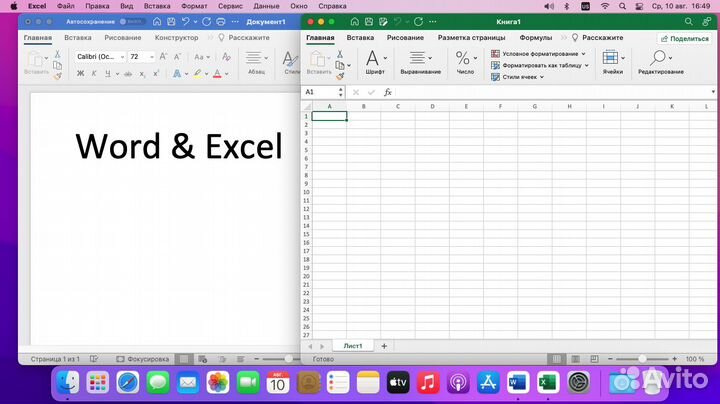Open Редактирование editing group in Excel
Viewport: 720px width, 404px height.
point(661,62)
